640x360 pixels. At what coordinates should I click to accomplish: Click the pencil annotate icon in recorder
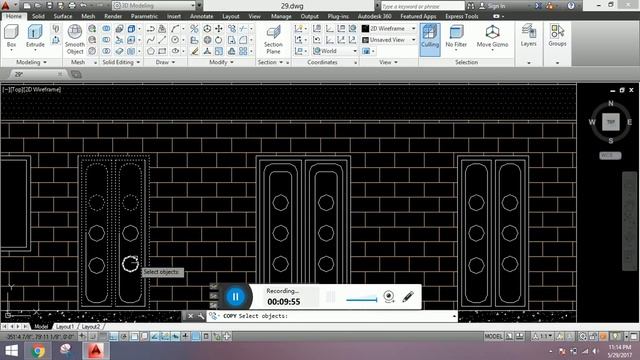408,296
